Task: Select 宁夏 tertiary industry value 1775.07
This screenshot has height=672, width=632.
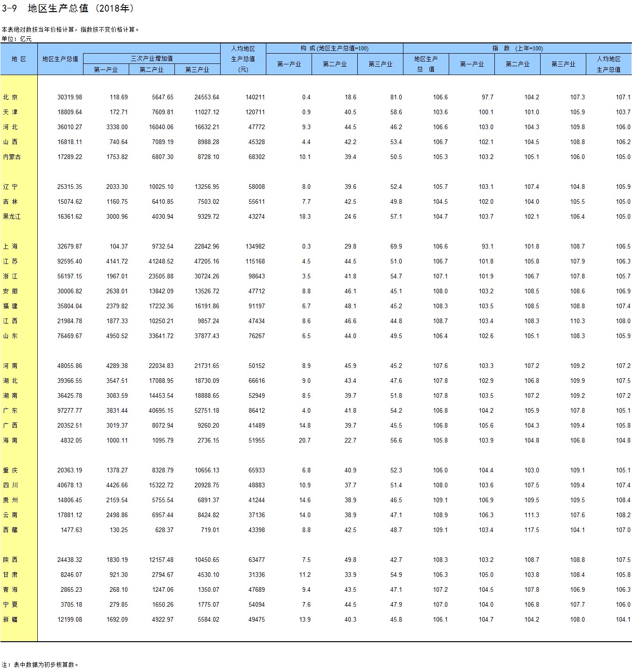Action: tap(208, 604)
